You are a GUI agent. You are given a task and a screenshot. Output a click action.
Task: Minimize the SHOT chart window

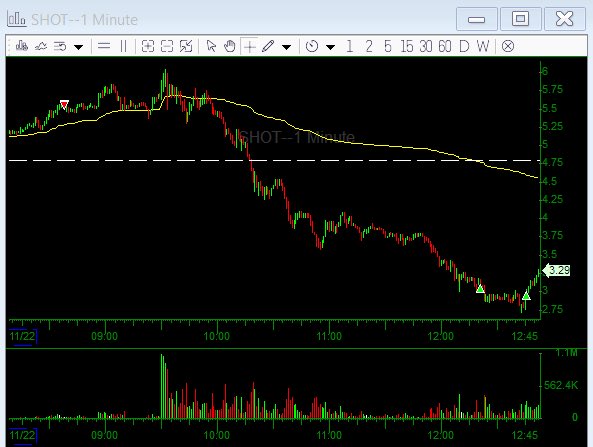477,19
